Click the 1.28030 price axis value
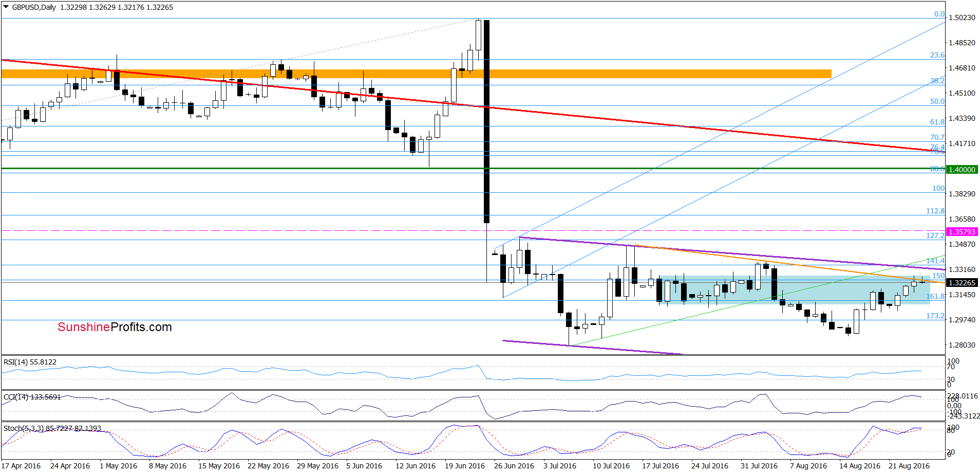Image resolution: width=980 pixels, height=473 pixels. (x=962, y=345)
